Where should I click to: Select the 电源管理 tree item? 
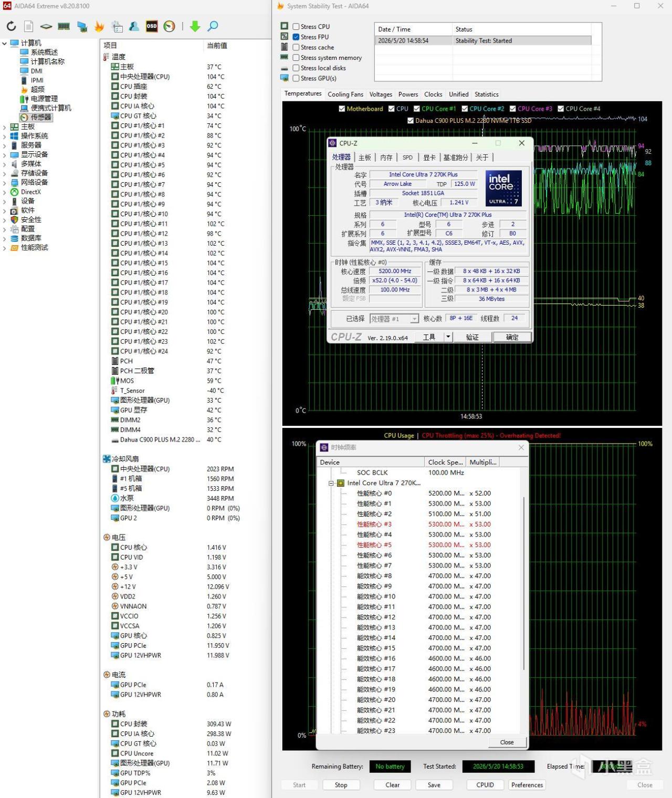44,99
